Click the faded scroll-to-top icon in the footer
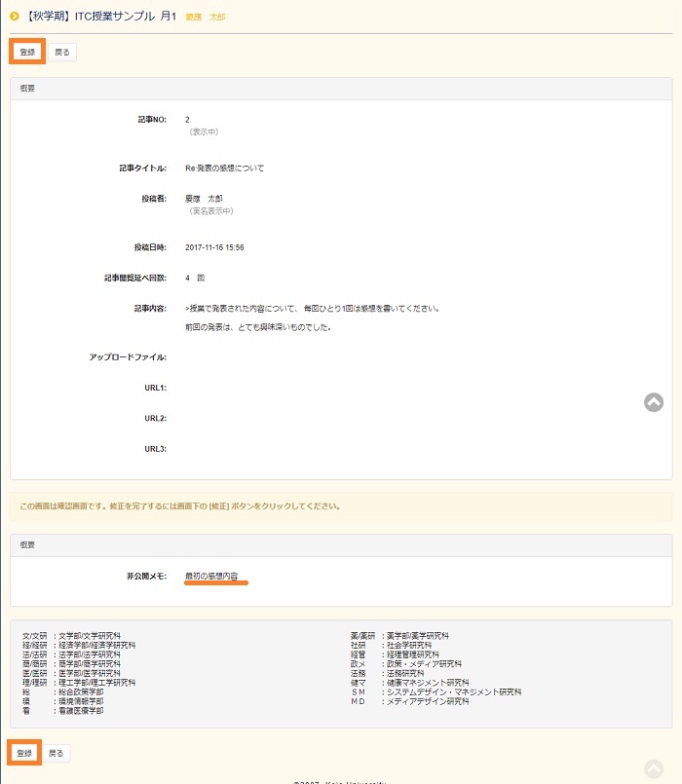 tap(654, 768)
